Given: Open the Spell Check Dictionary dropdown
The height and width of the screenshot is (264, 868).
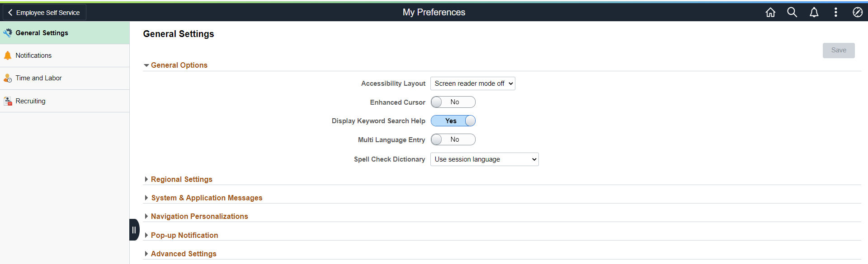Looking at the screenshot, I should point(484,159).
